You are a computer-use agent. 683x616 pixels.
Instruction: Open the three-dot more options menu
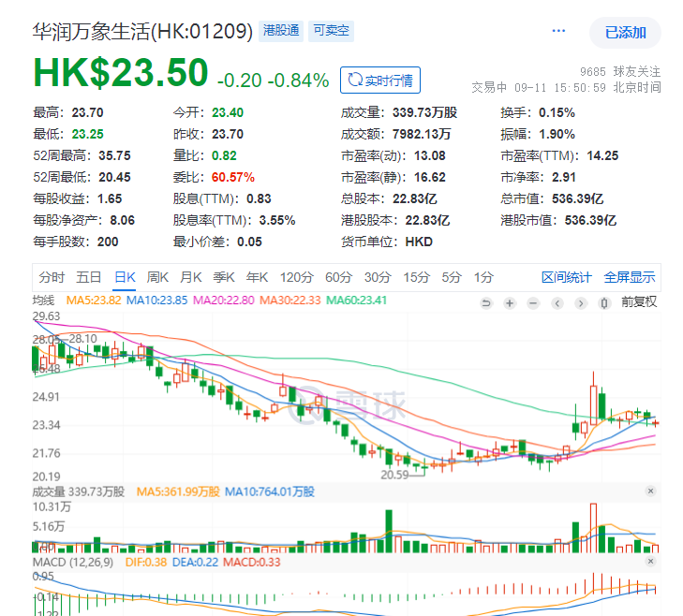(558, 31)
